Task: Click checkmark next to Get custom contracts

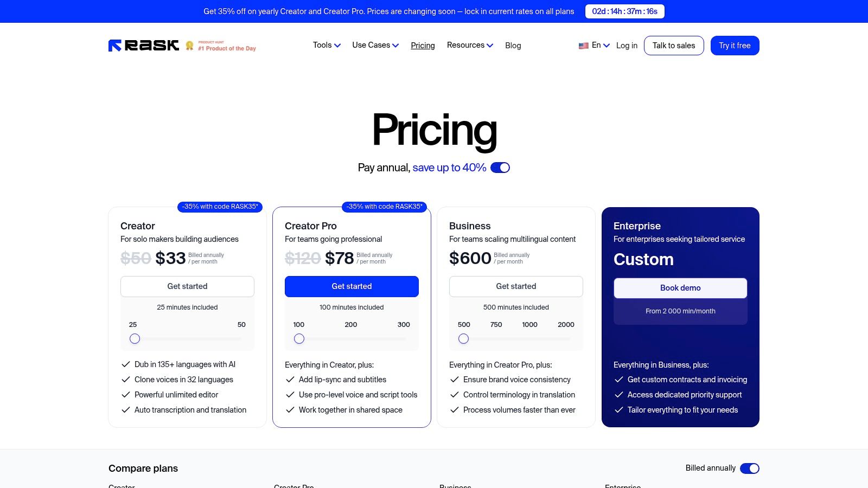Action: [x=619, y=380]
